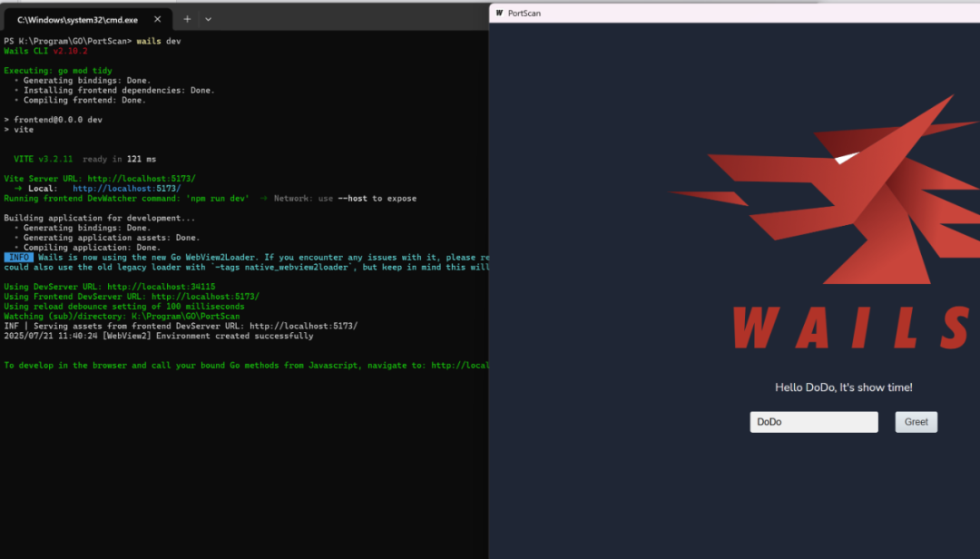Click the PortScan window title text
Screen dimensions: 980x559
point(524,13)
